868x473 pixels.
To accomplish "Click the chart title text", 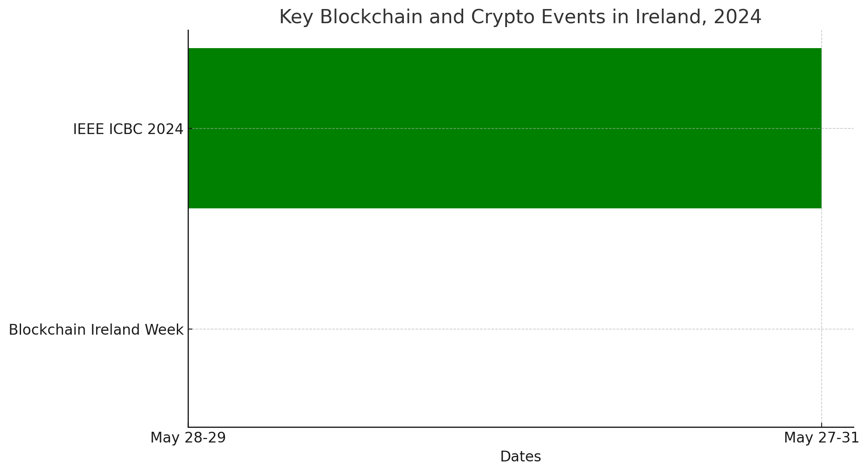I will 520,17.
